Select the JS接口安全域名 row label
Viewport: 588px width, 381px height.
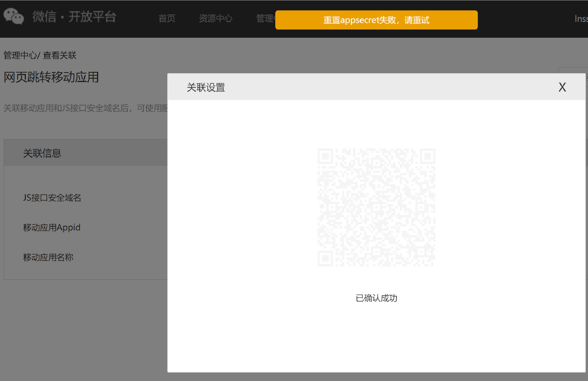click(52, 198)
